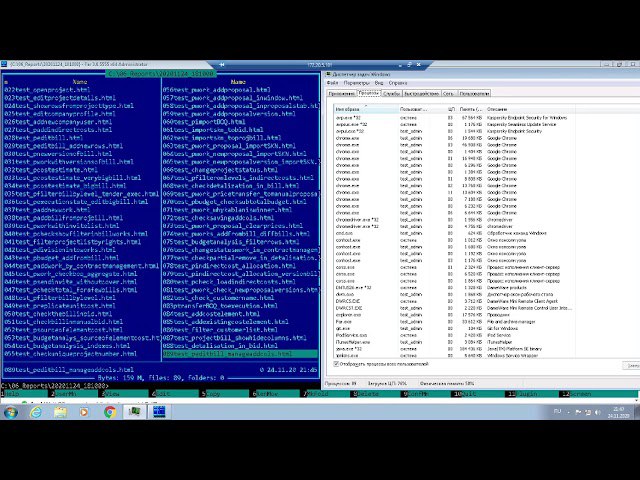Image resolution: width=640 pixels, height=480 pixels.
Task: Select file 032test_pcostestimate.html in Far panel
Action: point(51,170)
